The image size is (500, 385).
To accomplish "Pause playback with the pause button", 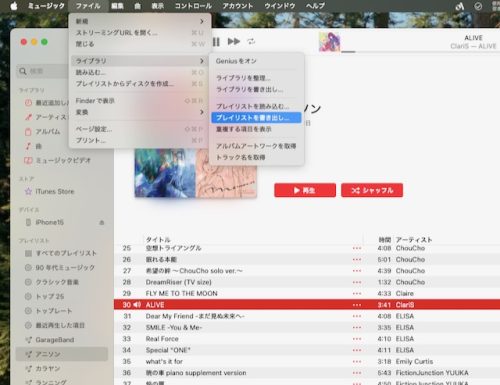I will click(x=216, y=42).
